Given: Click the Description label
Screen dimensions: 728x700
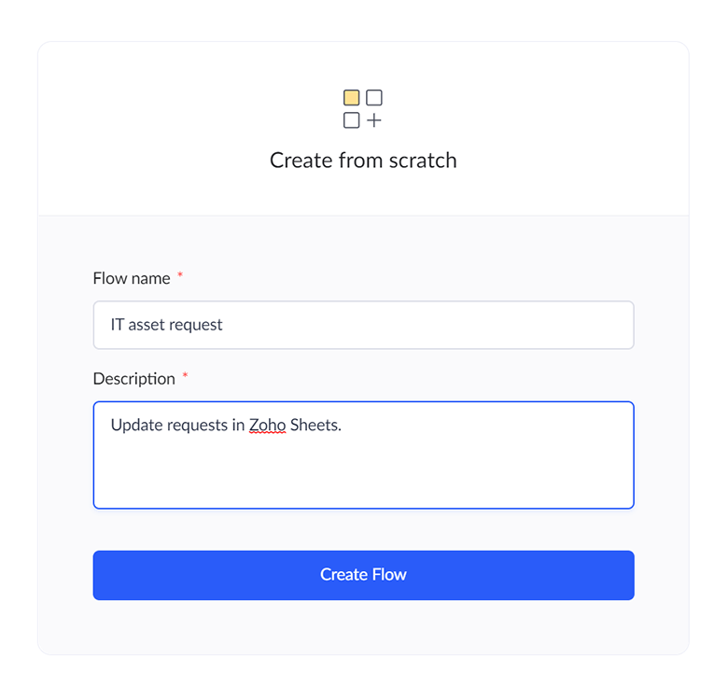Looking at the screenshot, I should click(134, 379).
